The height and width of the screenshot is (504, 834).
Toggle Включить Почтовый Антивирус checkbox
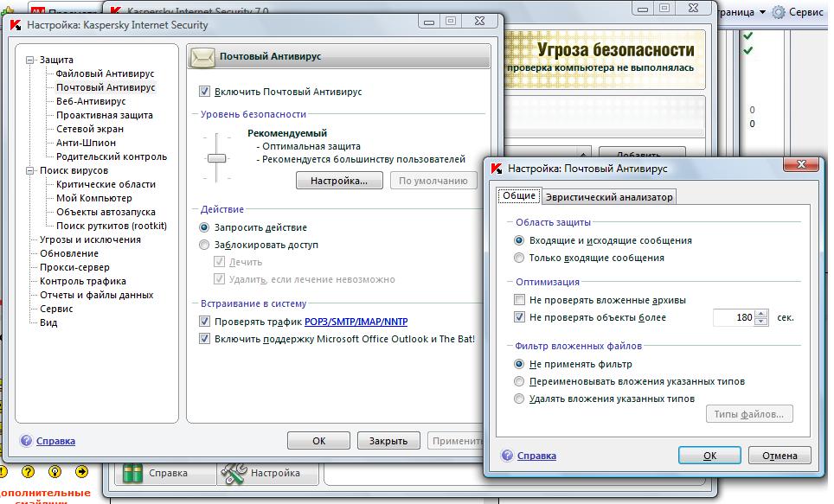[x=204, y=92]
